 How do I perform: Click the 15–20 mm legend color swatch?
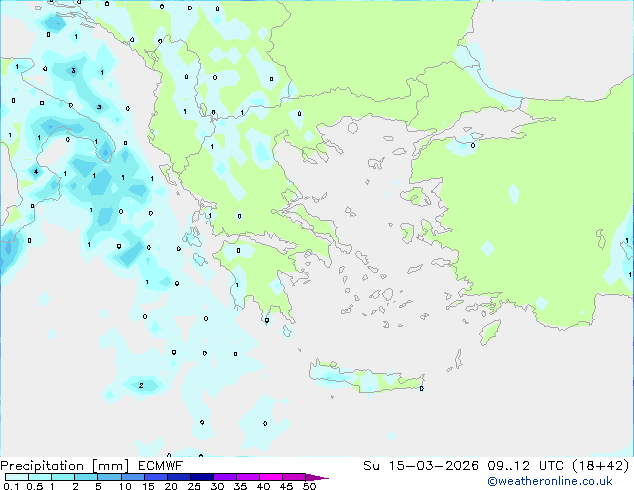coord(155,477)
